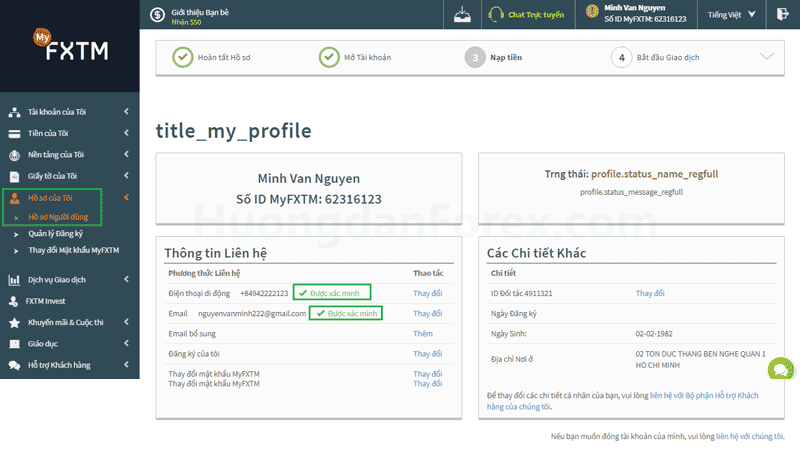Click the Khuyến mãi & Cuộc thi star icon
The width and height of the screenshot is (800, 454).
(14, 323)
